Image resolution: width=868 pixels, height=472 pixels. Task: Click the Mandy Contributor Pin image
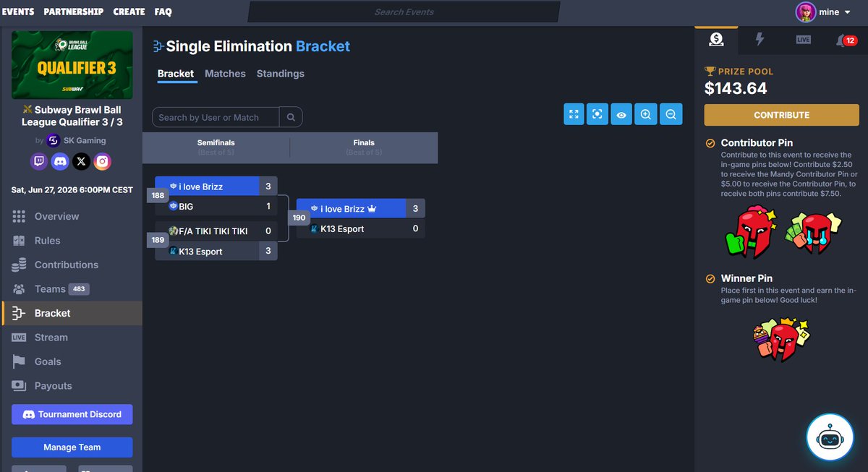750,233
